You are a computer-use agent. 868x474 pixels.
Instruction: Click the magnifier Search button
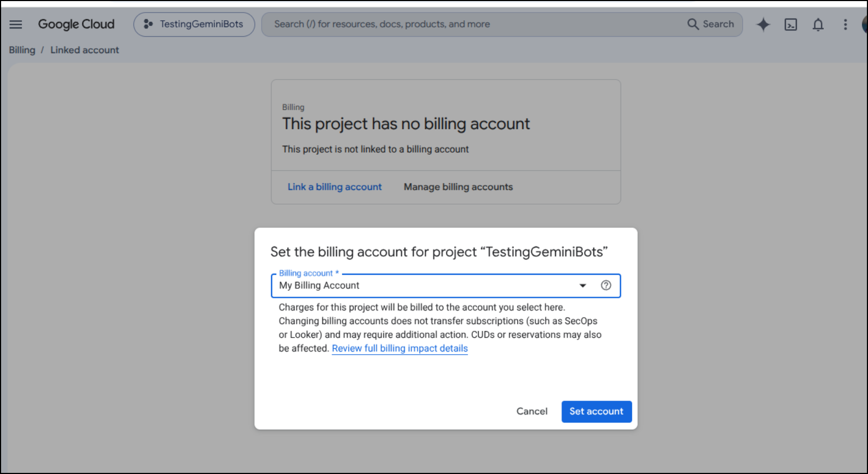[710, 24]
